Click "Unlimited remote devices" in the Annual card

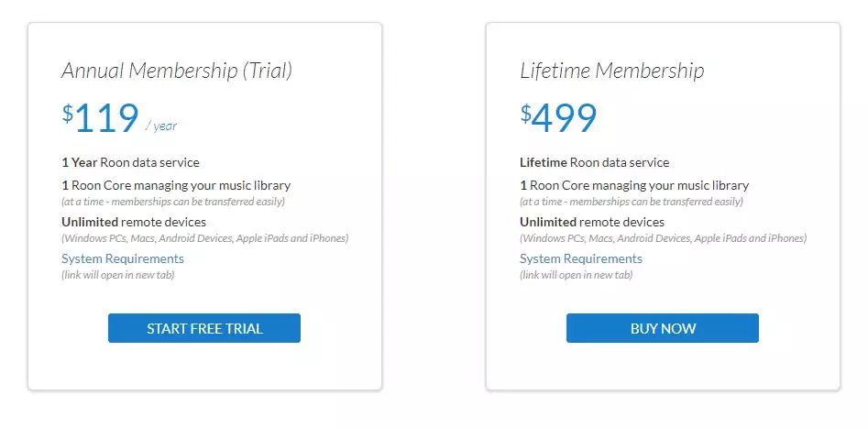pos(134,222)
